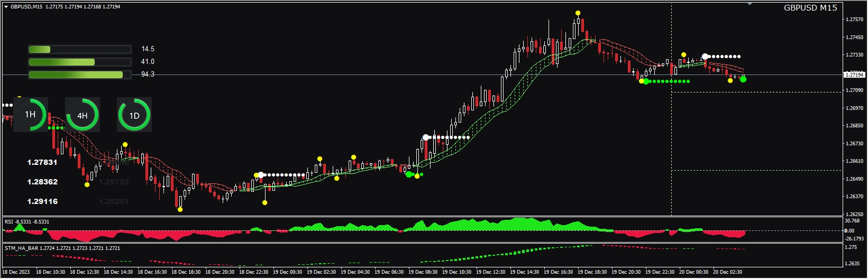Click the price scale value 1.26250

(855, 214)
